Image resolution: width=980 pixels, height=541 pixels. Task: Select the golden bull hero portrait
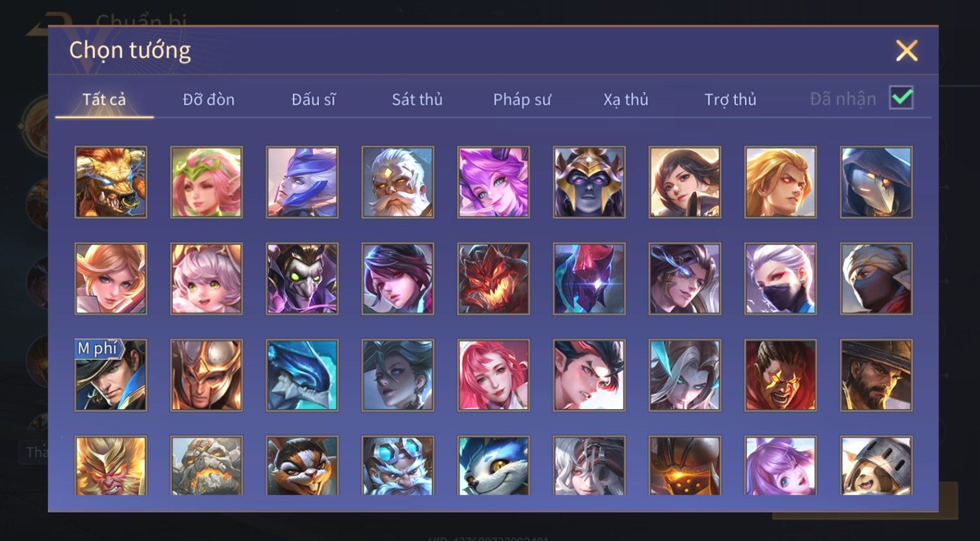click(111, 182)
